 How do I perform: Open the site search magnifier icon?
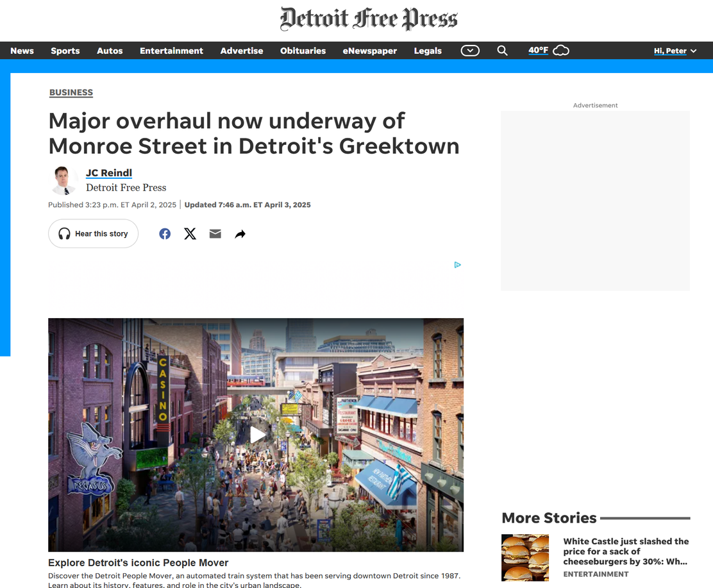502,51
